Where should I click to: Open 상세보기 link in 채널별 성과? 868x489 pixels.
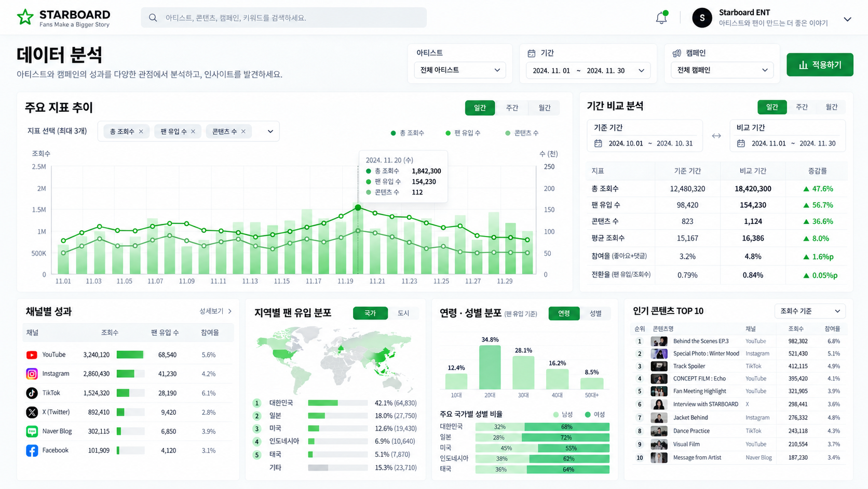point(215,311)
